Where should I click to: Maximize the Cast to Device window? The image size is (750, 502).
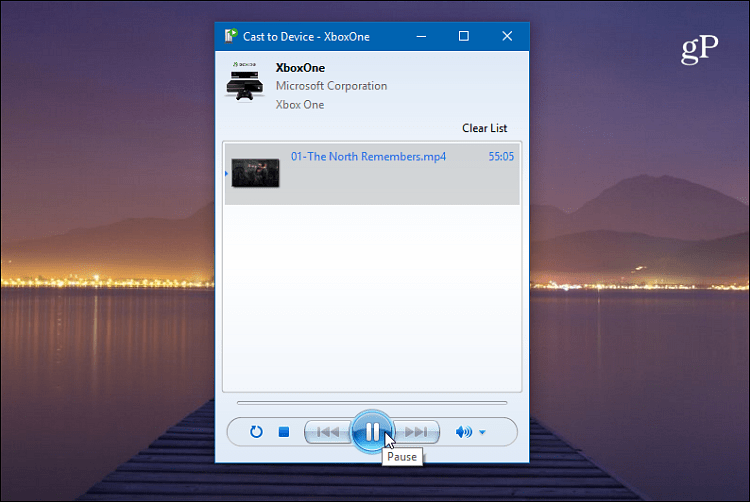(463, 36)
